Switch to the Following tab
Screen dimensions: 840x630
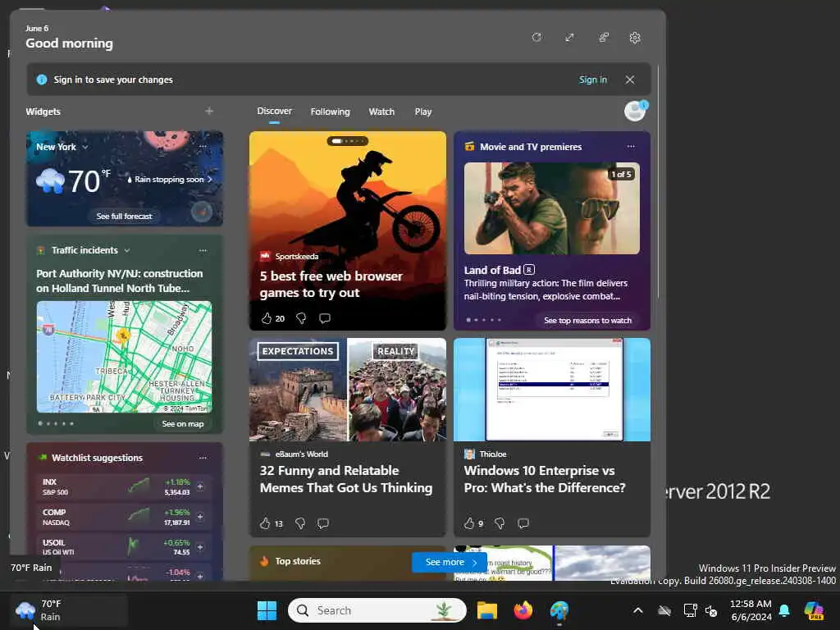[330, 112]
